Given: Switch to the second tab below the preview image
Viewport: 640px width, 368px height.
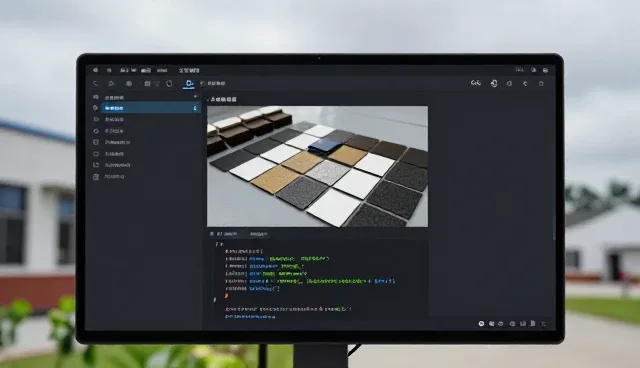Looking at the screenshot, I should click(259, 234).
